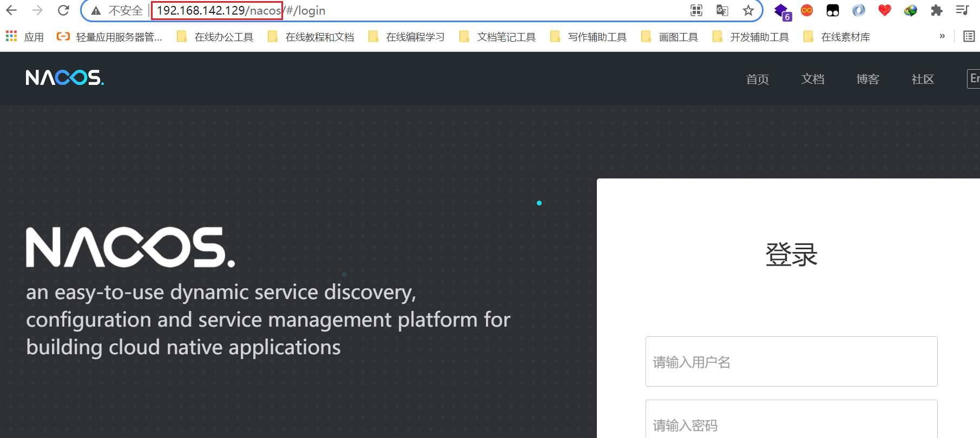Viewport: 980px width, 438px height.
Task: Expand hidden bookmarks with » chevron
Action: click(x=942, y=36)
